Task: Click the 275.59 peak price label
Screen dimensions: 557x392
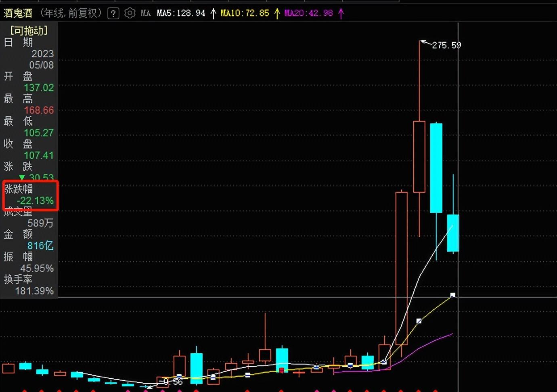Action: pyautogui.click(x=446, y=45)
